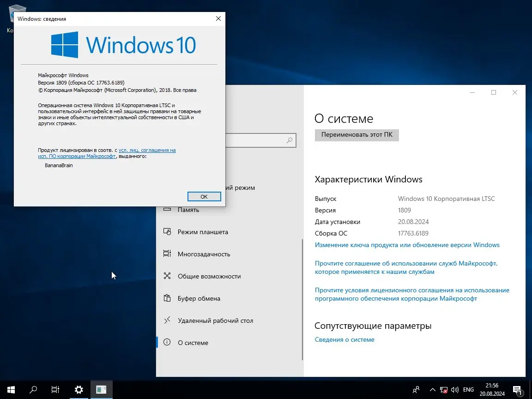
Task: Switch the ENG input language indicator
Action: pos(468,389)
